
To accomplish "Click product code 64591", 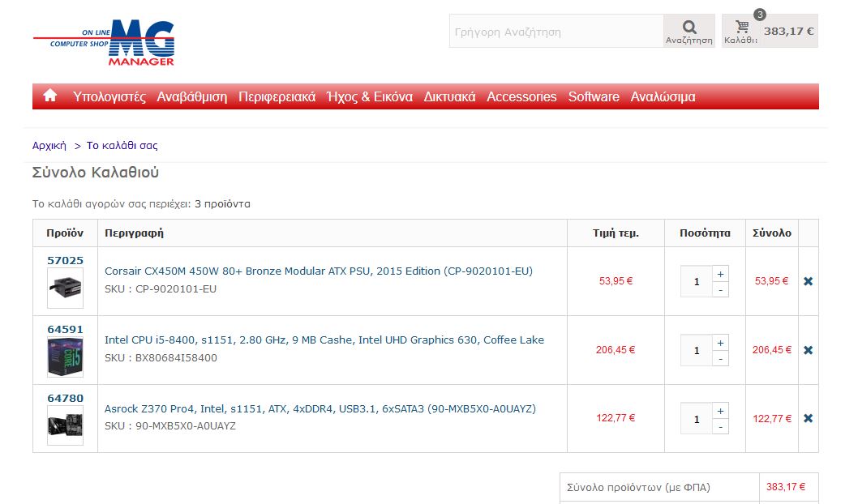I will (65, 329).
